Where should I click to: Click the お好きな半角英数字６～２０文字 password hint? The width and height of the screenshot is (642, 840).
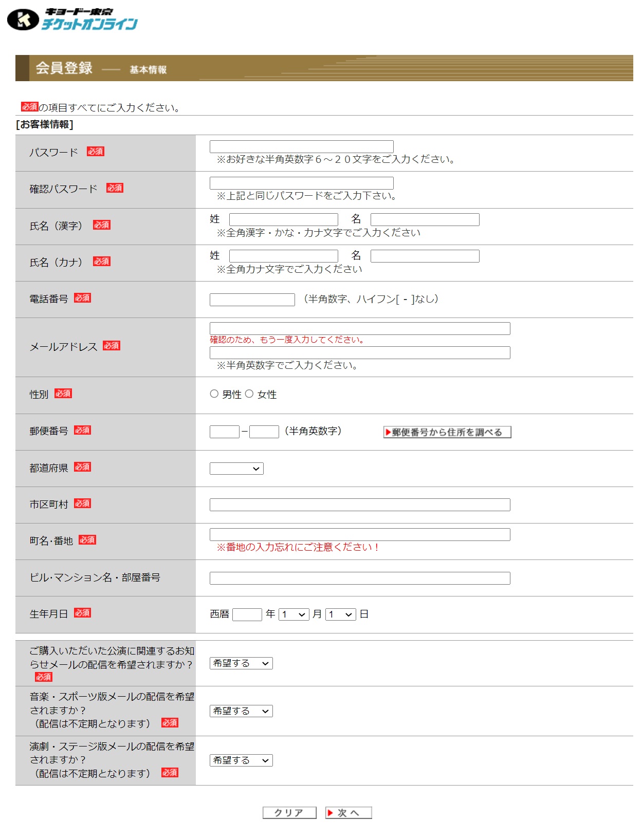(336, 159)
